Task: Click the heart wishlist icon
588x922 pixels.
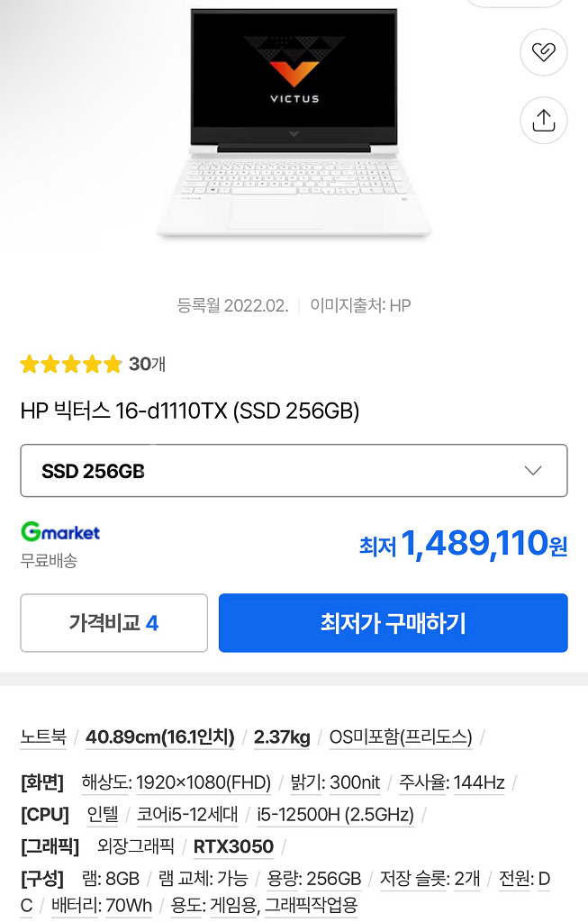Action: pyautogui.click(x=544, y=52)
